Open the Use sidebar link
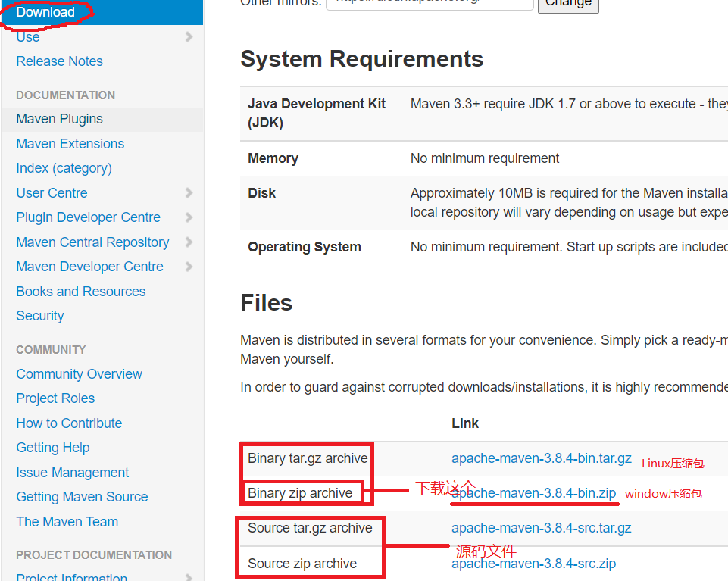Screen dimensions: 728x581 28,36
